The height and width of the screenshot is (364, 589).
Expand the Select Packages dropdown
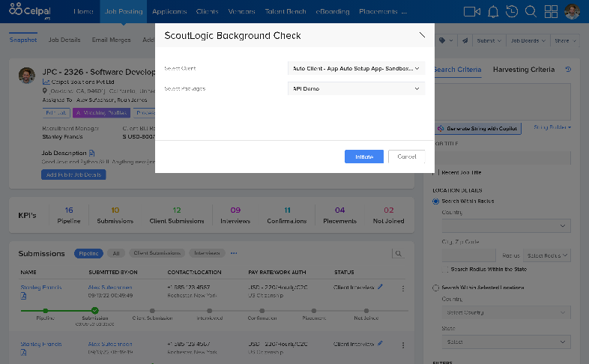coord(356,88)
